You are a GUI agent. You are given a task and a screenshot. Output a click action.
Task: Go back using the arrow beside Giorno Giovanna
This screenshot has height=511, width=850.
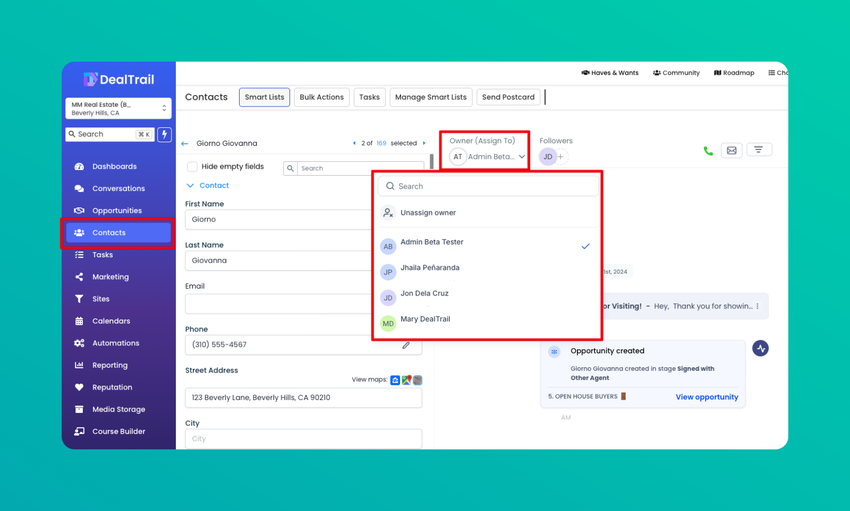coord(185,144)
